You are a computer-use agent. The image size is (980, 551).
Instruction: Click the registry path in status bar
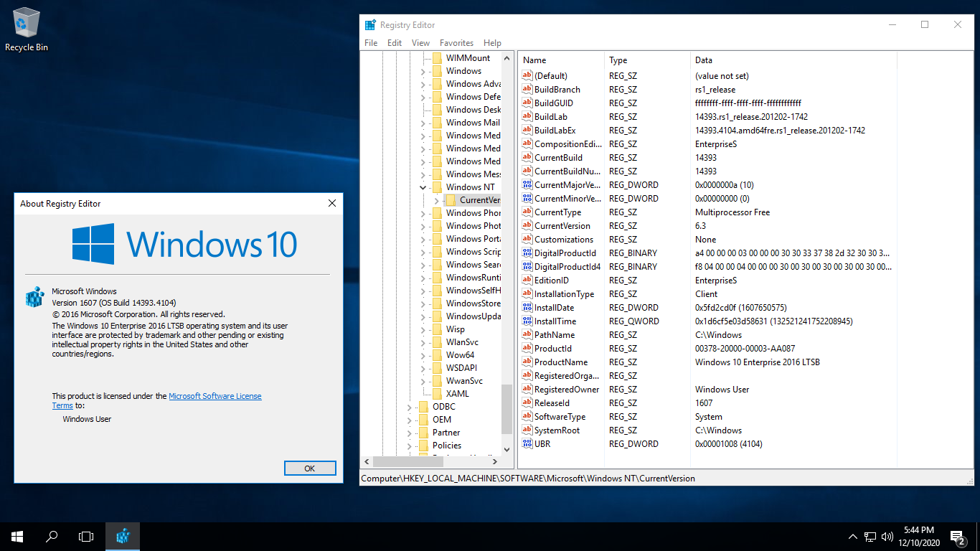(x=528, y=479)
